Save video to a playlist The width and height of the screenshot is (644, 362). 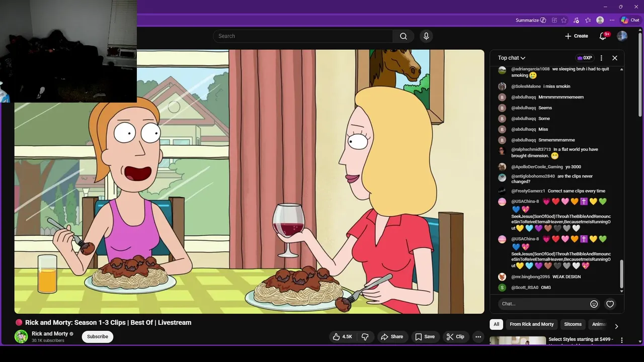tap(425, 337)
